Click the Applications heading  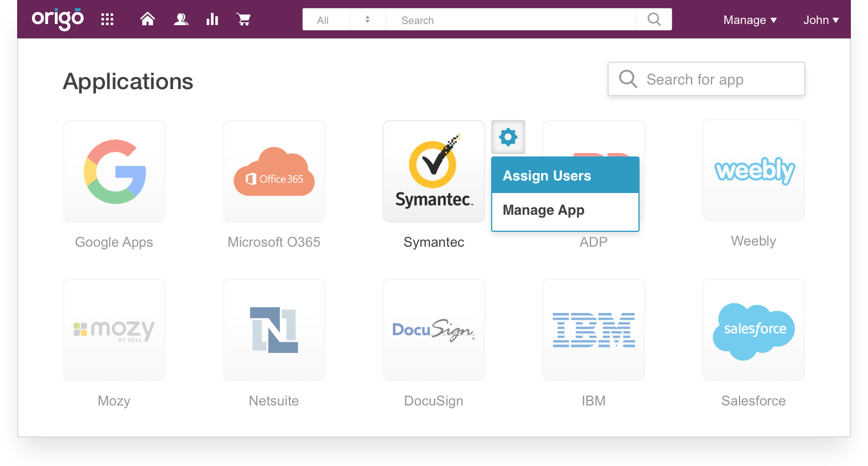pyautogui.click(x=128, y=82)
